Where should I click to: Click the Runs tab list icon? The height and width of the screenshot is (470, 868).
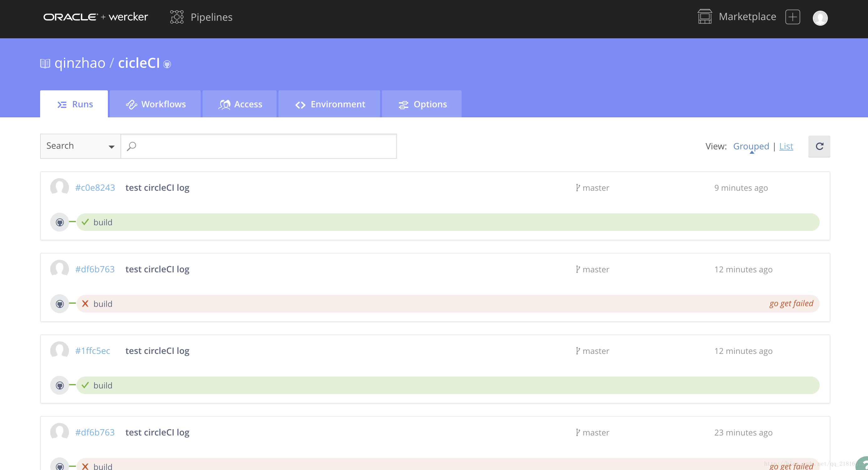(x=62, y=104)
